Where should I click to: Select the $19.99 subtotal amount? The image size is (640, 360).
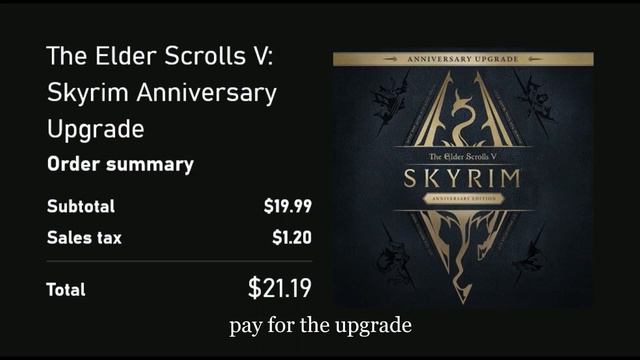288,206
